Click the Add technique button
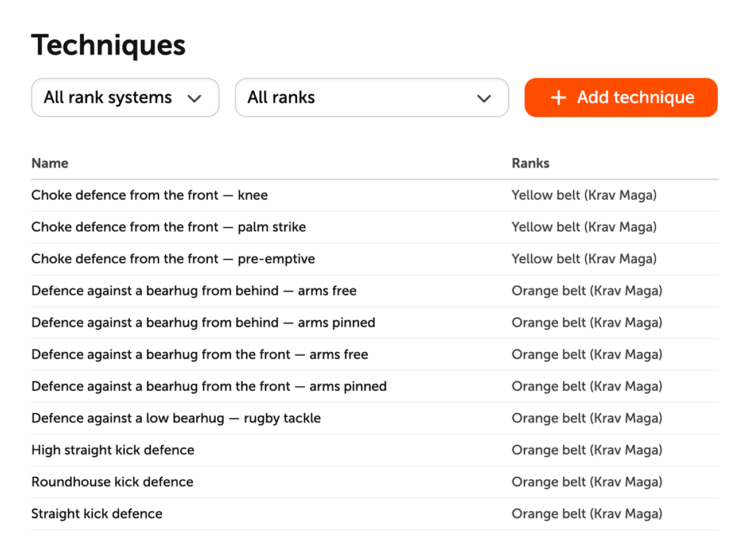 (x=620, y=98)
